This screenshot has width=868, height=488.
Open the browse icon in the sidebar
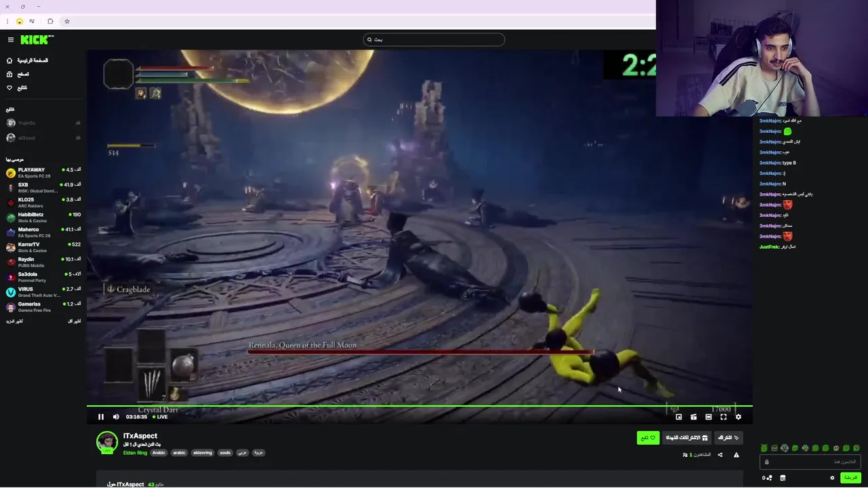tap(9, 74)
